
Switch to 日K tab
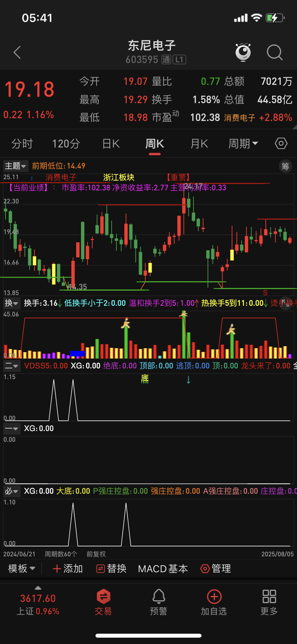click(111, 144)
